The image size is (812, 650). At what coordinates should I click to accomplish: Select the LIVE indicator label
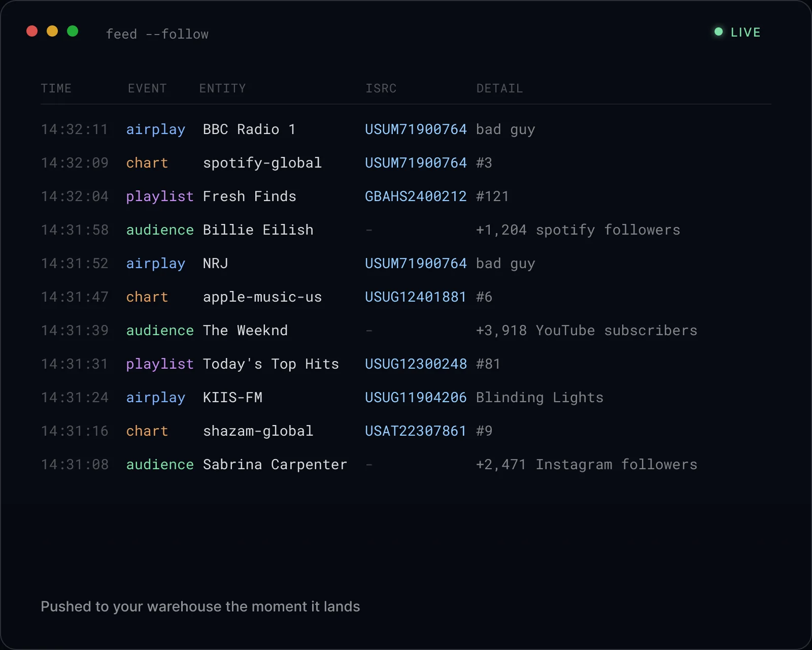click(746, 32)
